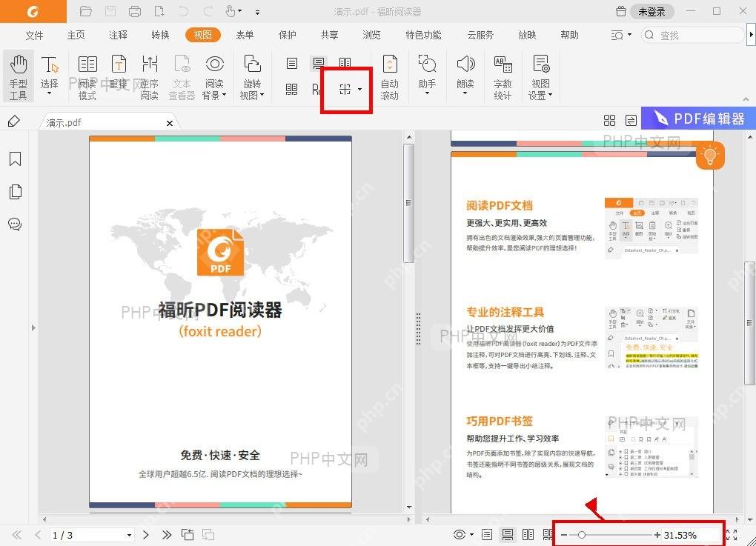The image size is (756, 546).
Task: Switch to the Share (共享) tab
Action: (329, 35)
